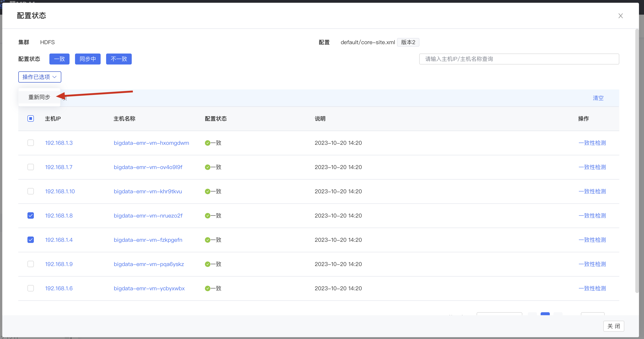Toggle the select-all checkbox in table header

click(31, 118)
